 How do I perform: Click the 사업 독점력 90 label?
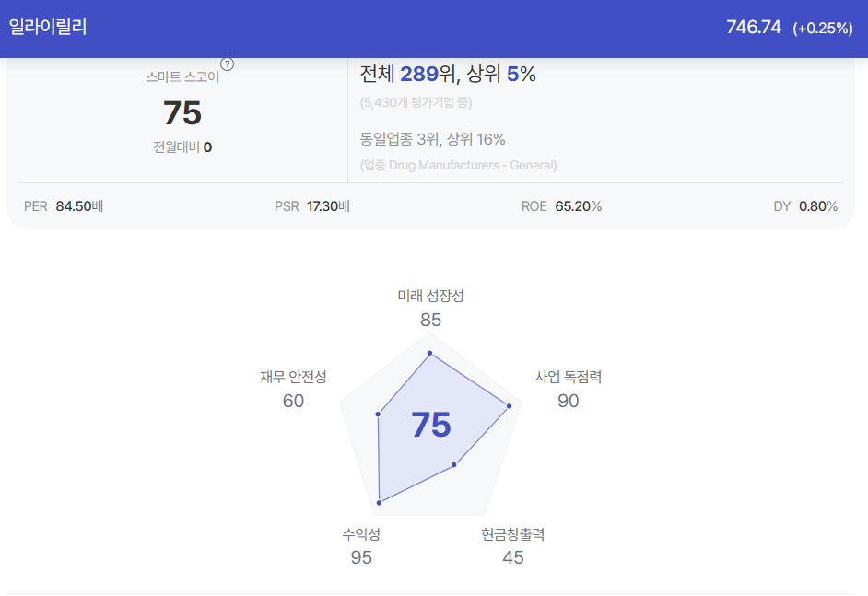(x=568, y=389)
